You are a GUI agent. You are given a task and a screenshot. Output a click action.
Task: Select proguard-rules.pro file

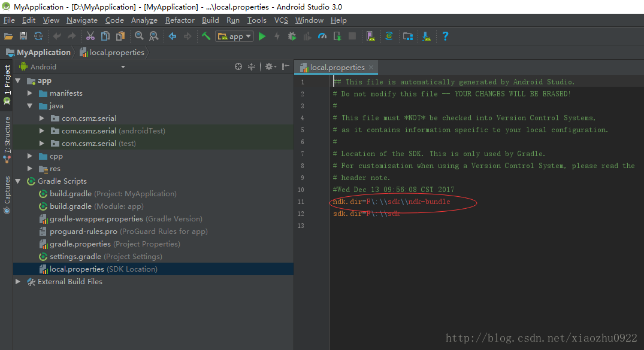click(123, 232)
